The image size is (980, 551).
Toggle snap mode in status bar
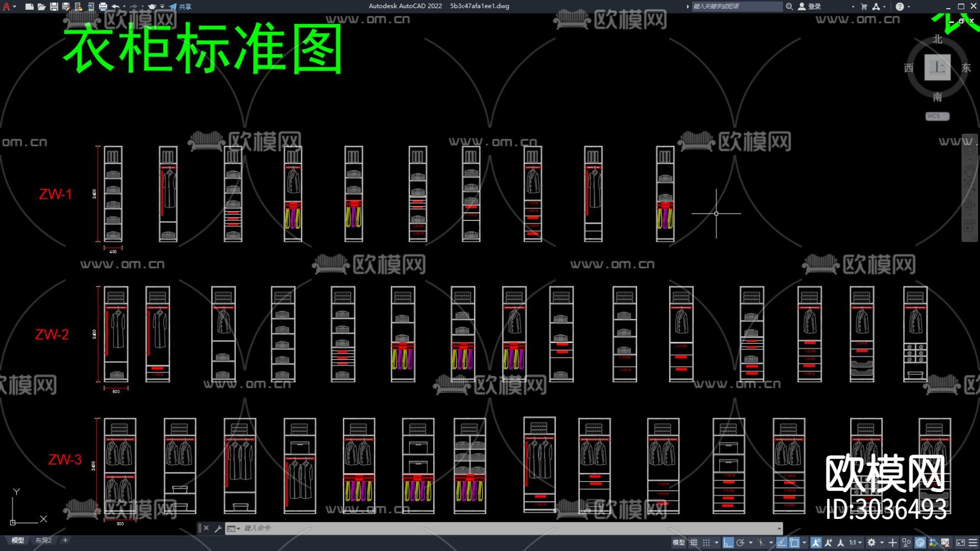click(706, 542)
